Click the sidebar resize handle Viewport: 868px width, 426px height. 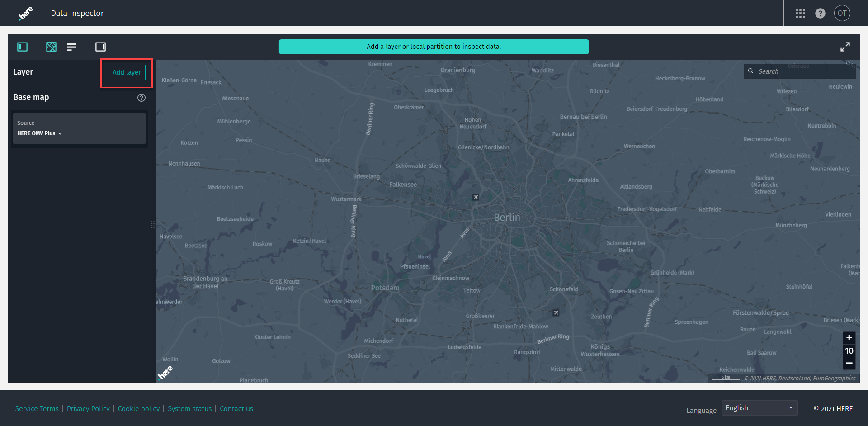point(153,224)
